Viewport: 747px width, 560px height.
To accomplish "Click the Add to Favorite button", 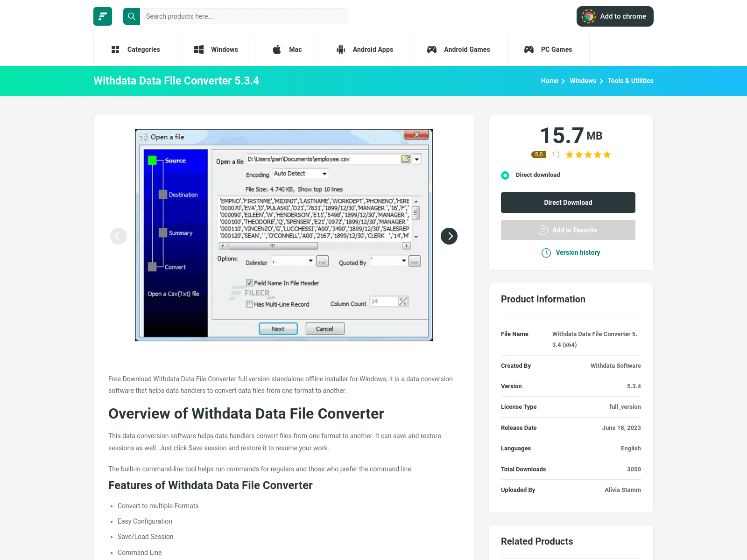I will coord(568,230).
